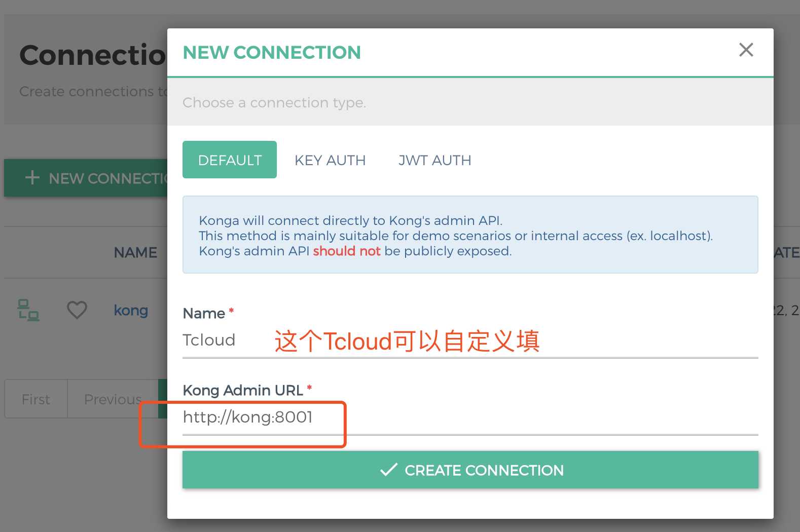This screenshot has height=532, width=800.
Task: Close the NEW CONNECTION dialog
Action: pos(745,50)
